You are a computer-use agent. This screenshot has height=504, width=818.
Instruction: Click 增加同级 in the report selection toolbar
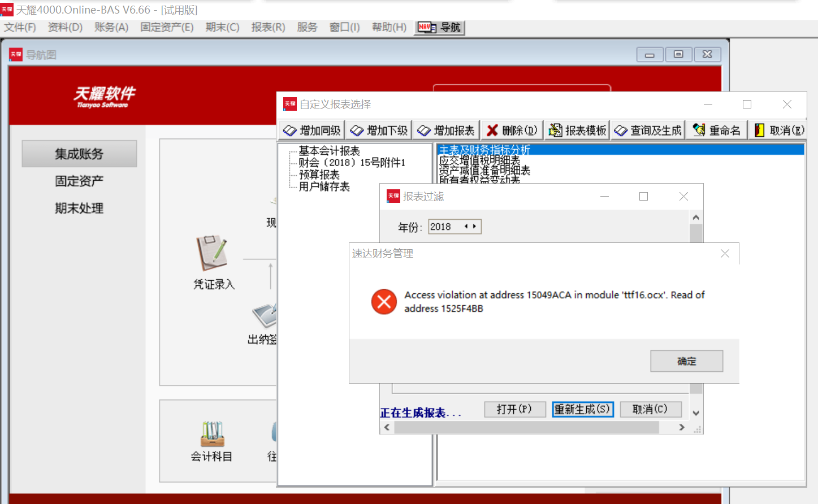[x=313, y=131]
